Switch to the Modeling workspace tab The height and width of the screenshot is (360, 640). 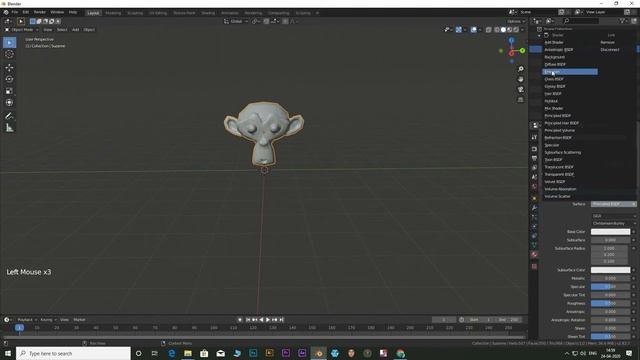pyautogui.click(x=113, y=13)
